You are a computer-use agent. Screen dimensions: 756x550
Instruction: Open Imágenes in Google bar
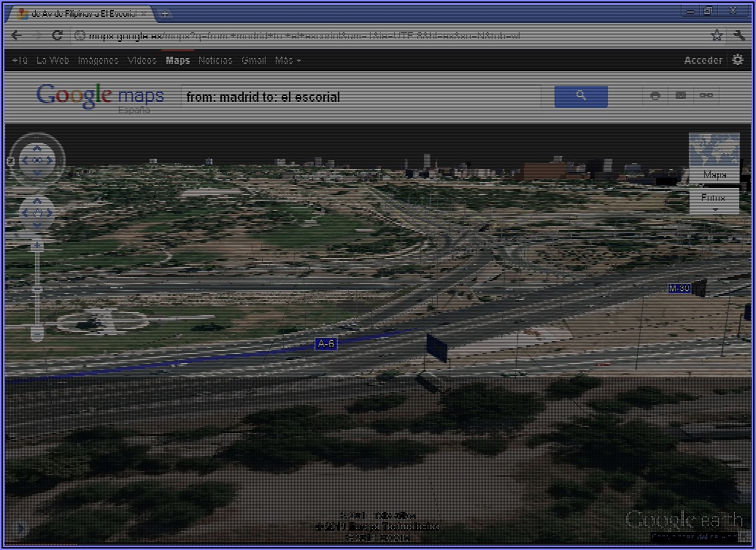pyautogui.click(x=98, y=61)
